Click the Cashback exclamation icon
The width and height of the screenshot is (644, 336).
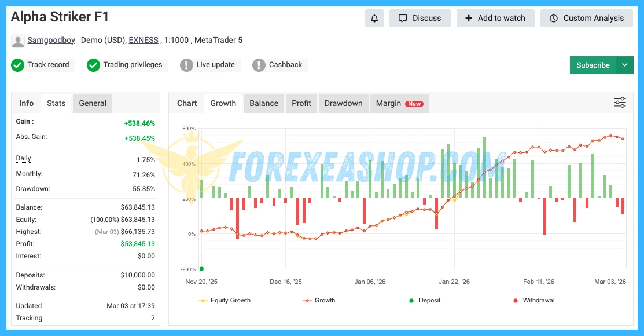259,65
